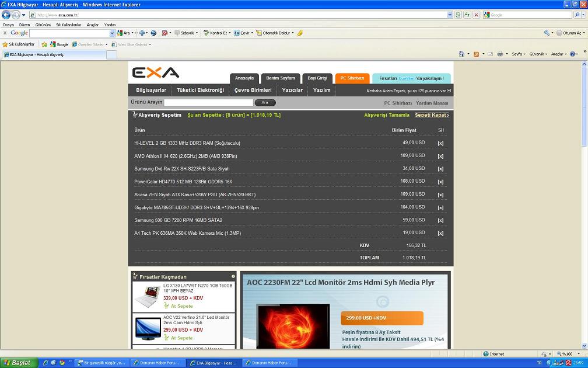The image size is (588, 368).
Task: Click the Google toolbar blue plus share icon
Action: click(x=142, y=33)
